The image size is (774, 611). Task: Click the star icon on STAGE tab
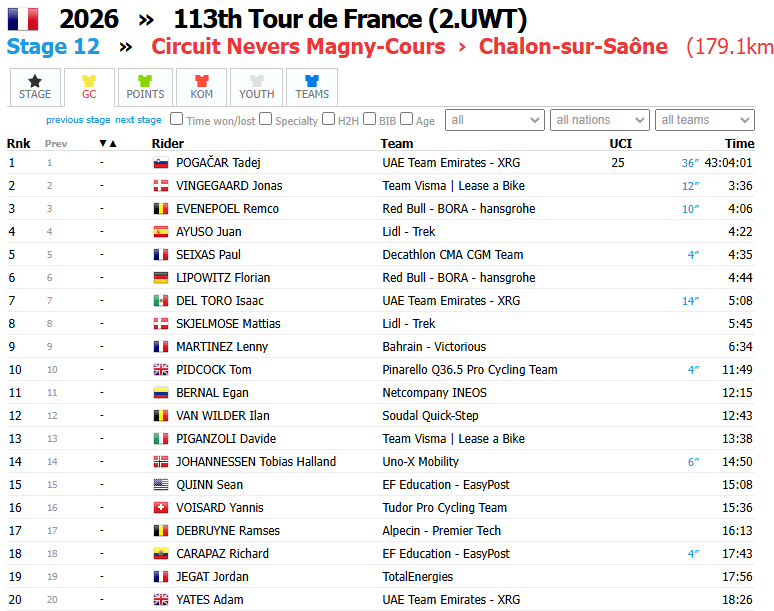[35, 80]
